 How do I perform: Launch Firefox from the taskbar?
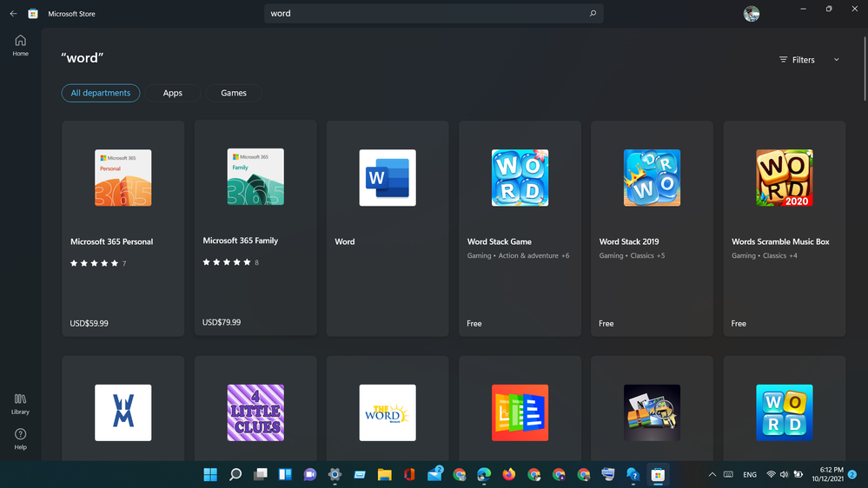[509, 475]
